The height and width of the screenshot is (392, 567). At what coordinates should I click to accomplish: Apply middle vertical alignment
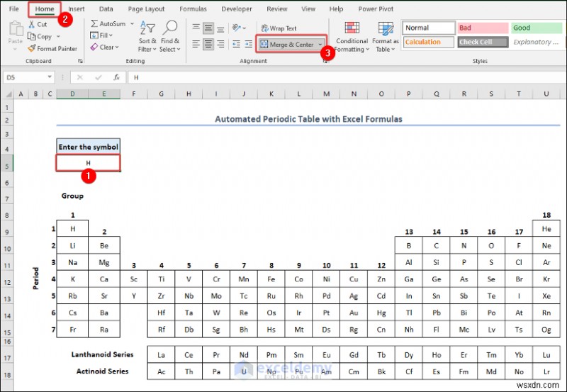pyautogui.click(x=208, y=28)
